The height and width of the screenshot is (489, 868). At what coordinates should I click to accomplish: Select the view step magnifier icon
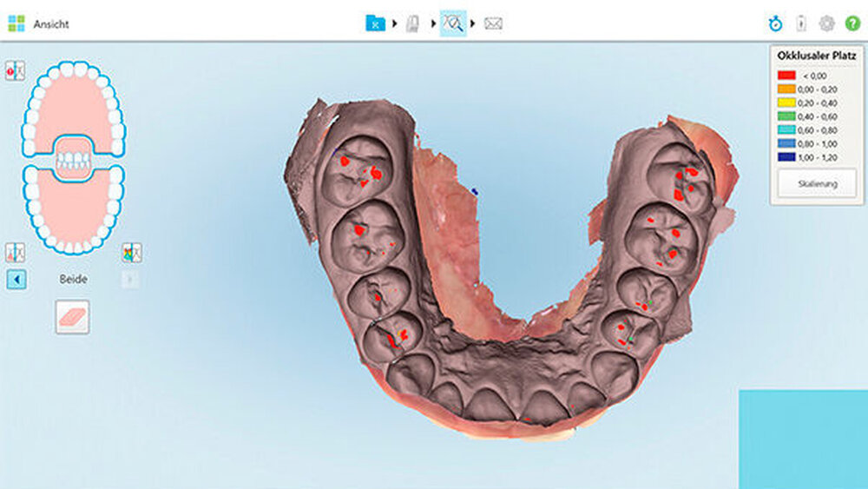pos(452,23)
